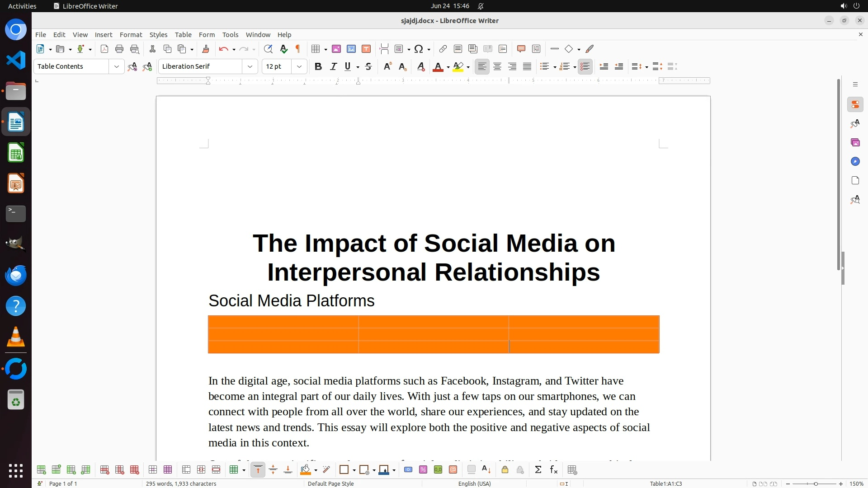The height and width of the screenshot is (488, 868).
Task: Click the Sum sigma table icon
Action: 538,470
